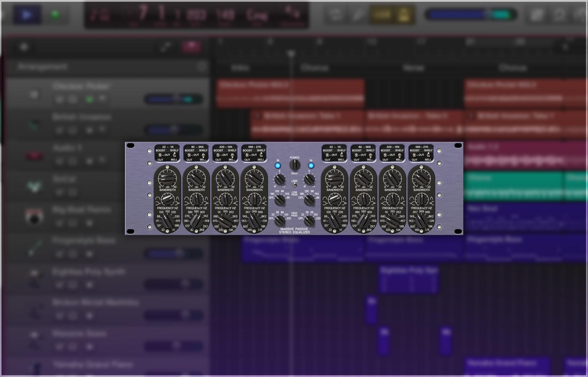Click left 82-3K9 band dB gain knob

click(196, 178)
